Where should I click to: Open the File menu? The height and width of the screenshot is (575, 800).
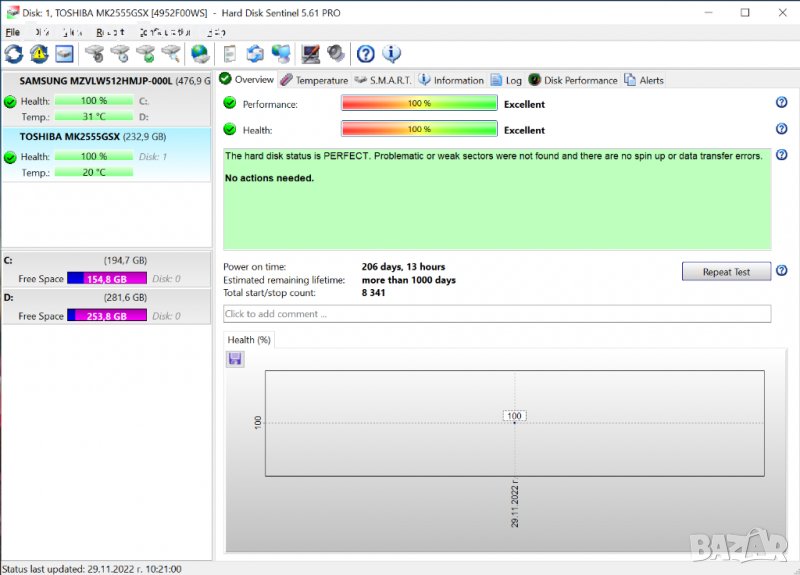(x=13, y=32)
